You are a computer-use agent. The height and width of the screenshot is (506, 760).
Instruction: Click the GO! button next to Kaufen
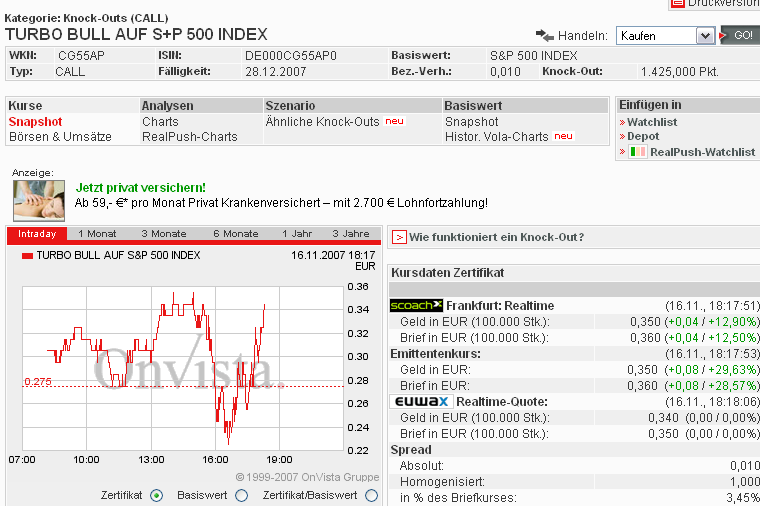point(740,35)
